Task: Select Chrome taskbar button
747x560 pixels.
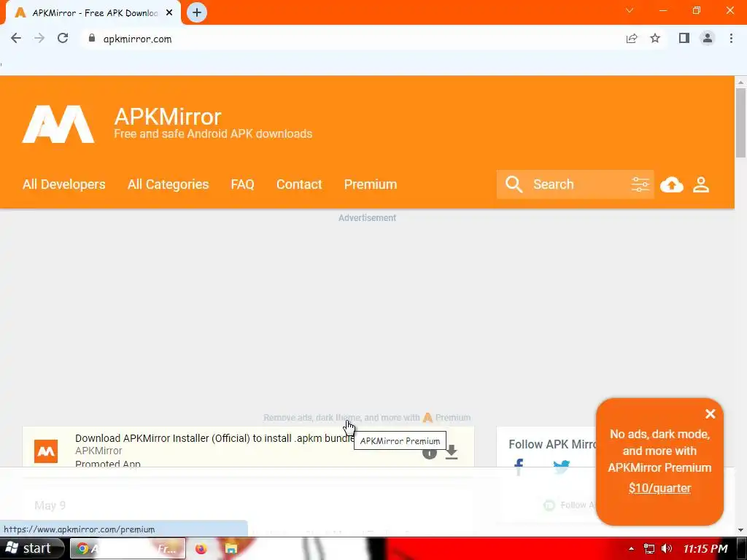Action: 128,548
